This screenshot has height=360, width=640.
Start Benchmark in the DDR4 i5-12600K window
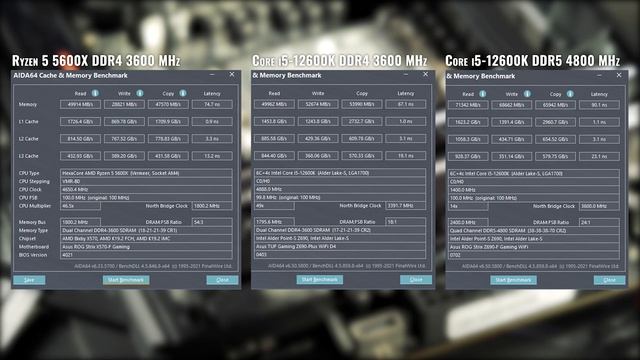click(x=320, y=280)
